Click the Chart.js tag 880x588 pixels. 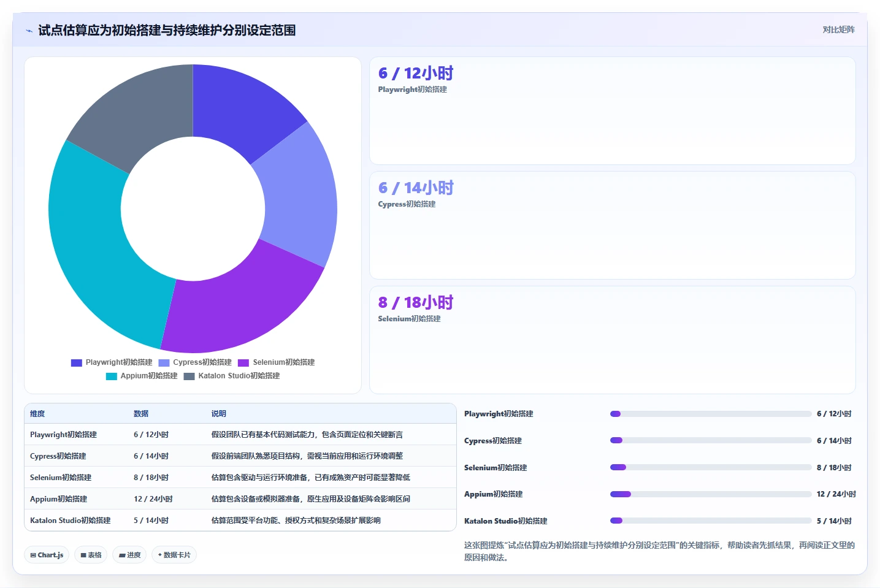tap(47, 555)
